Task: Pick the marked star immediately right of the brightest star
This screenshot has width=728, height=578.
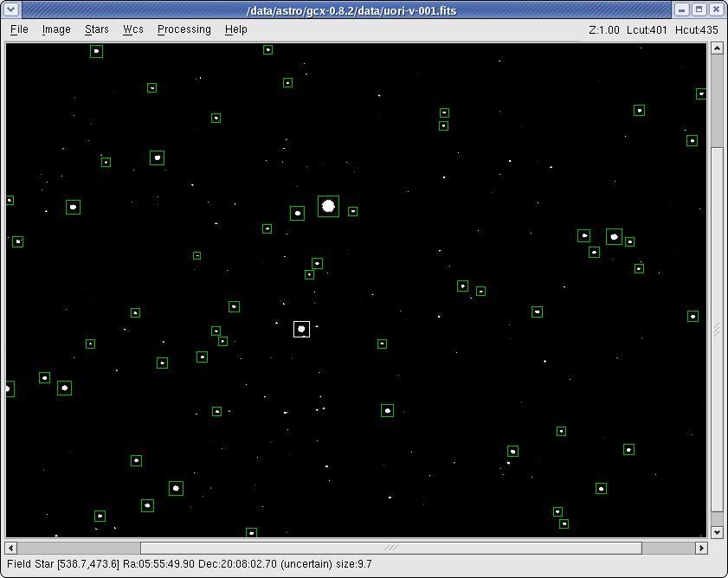Action: pyautogui.click(x=352, y=211)
